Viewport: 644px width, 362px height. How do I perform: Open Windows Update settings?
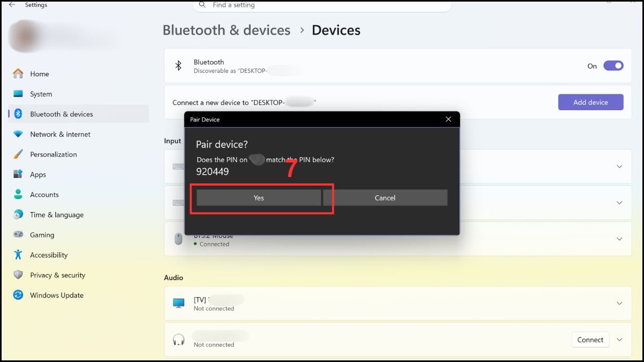78,295
